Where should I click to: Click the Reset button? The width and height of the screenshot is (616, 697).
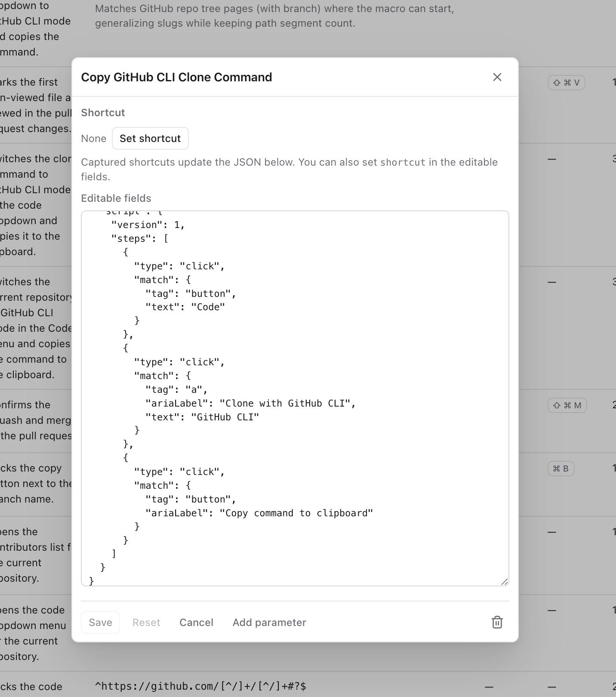pos(146,622)
